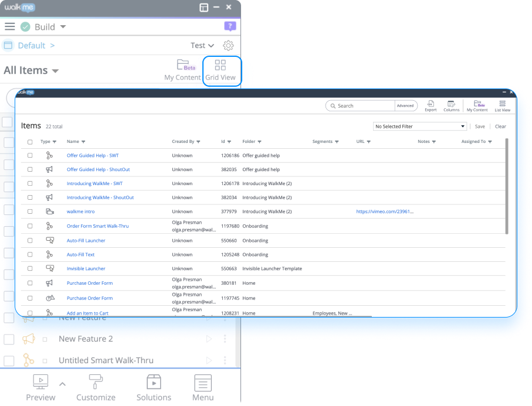Open Solutions icon in bottom bar
The image size is (532, 406).
[x=154, y=381]
